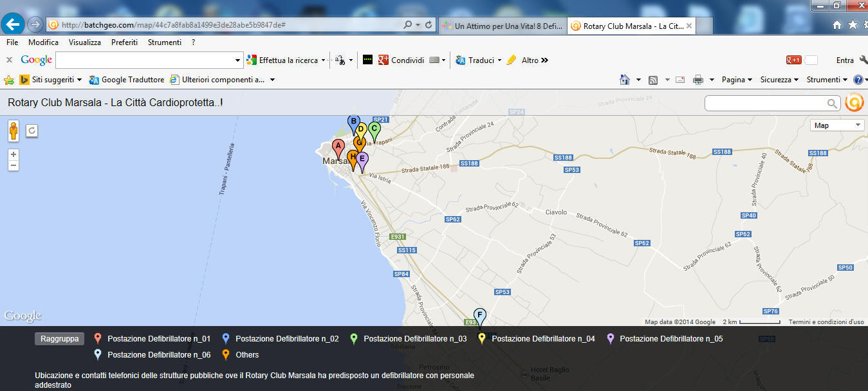868x391 pixels.
Task: Expand the Traduci dropdown arrow
Action: (x=499, y=60)
